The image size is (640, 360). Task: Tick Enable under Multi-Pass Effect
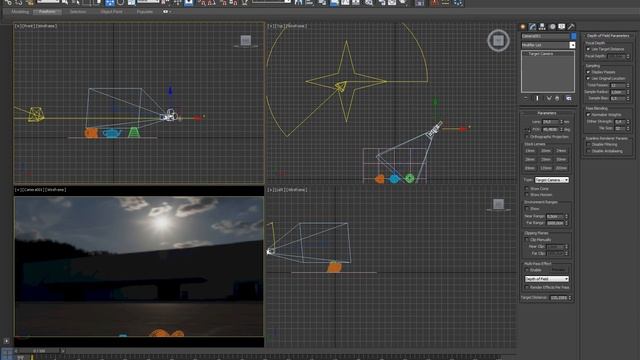[527, 270]
